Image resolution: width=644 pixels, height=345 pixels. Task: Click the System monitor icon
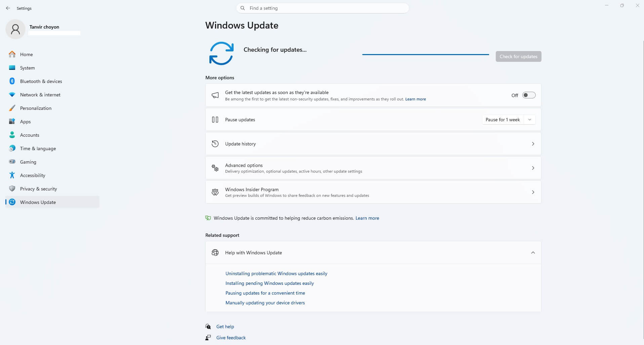tap(12, 68)
